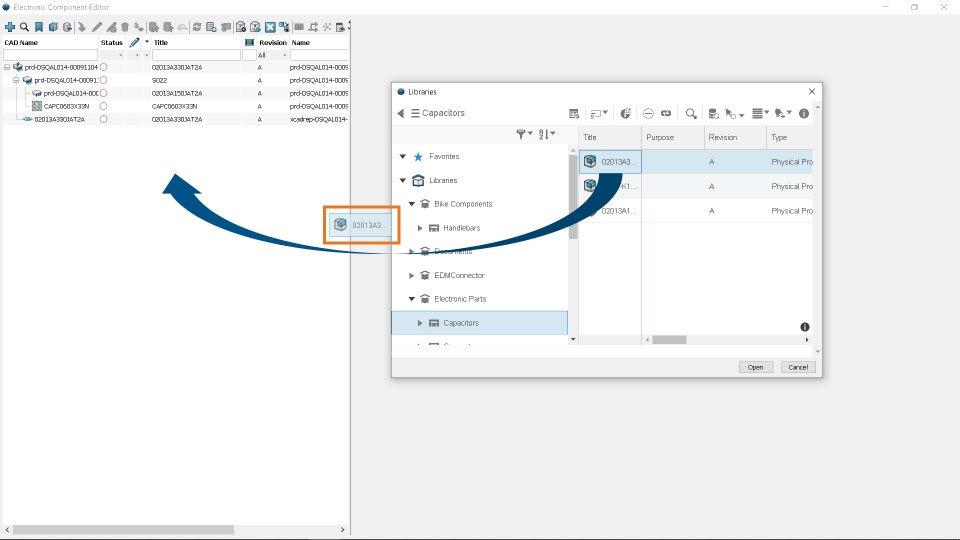Click the Libraries results horizontal scrollbar thumb
Screen dimensions: 960x540
[669, 340]
